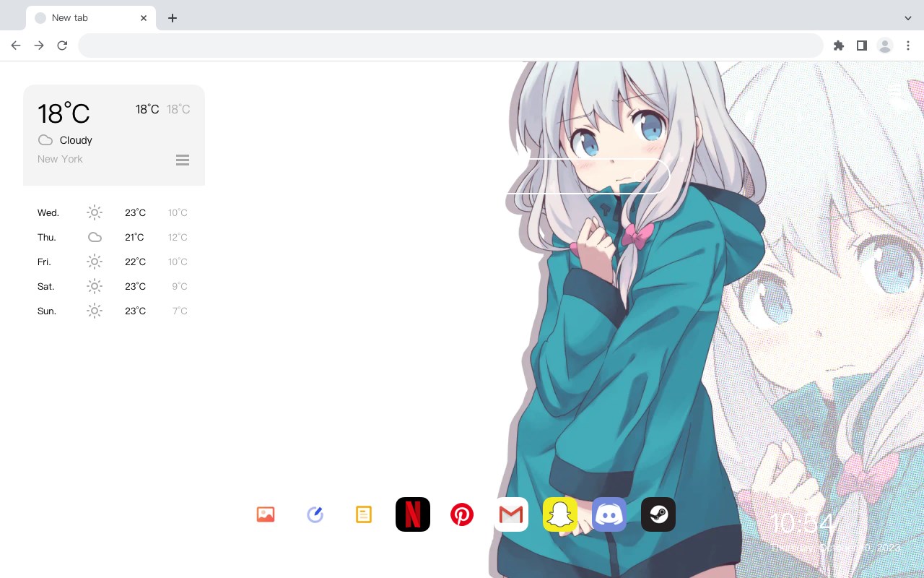Open the Netflix shortcut
Viewport: 924px width, 578px height.
tap(413, 514)
